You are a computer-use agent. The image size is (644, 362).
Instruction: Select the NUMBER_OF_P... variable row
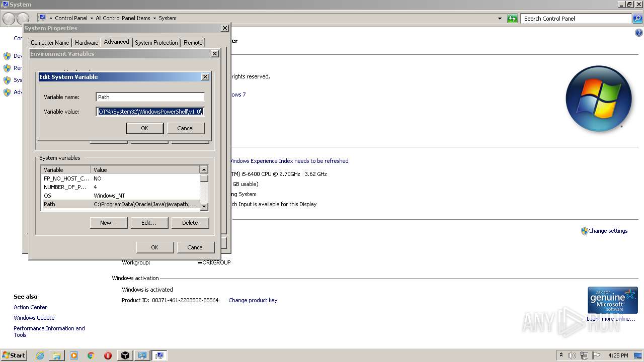click(121, 187)
